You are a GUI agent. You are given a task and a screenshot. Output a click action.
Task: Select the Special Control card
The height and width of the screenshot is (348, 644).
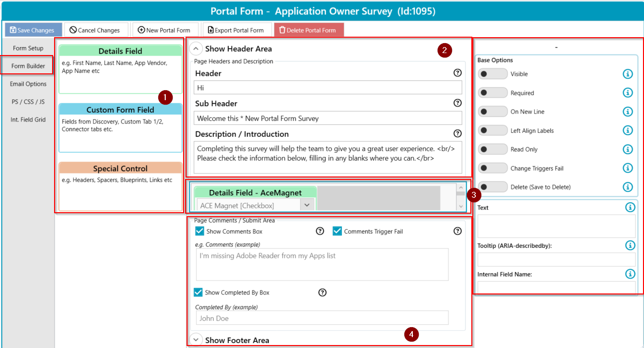pos(120,187)
